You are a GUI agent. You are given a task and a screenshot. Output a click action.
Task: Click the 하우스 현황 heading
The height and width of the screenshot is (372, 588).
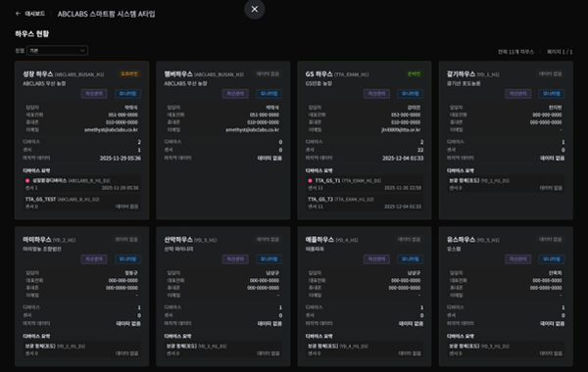[x=32, y=33]
